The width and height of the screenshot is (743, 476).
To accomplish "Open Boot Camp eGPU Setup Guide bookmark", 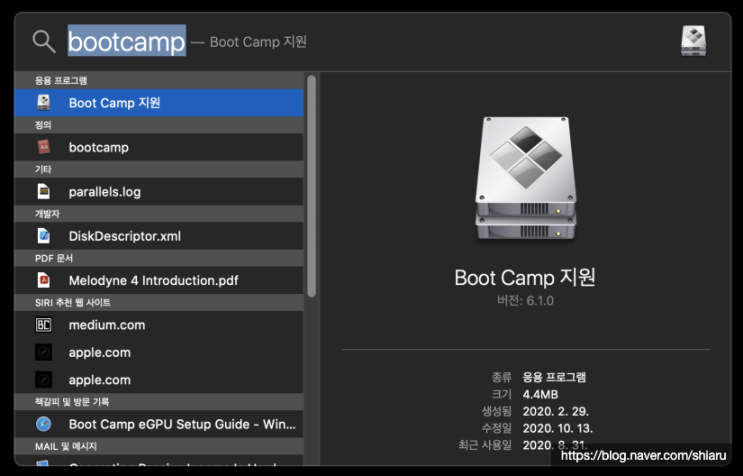I will point(159,424).
